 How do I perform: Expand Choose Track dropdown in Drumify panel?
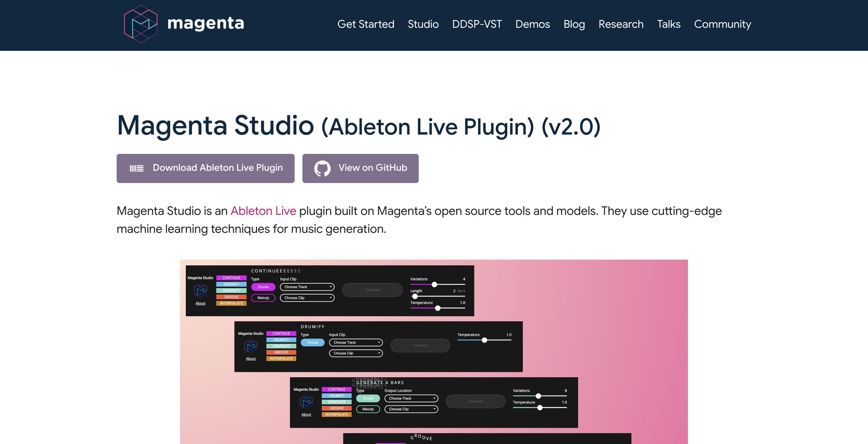(x=356, y=343)
